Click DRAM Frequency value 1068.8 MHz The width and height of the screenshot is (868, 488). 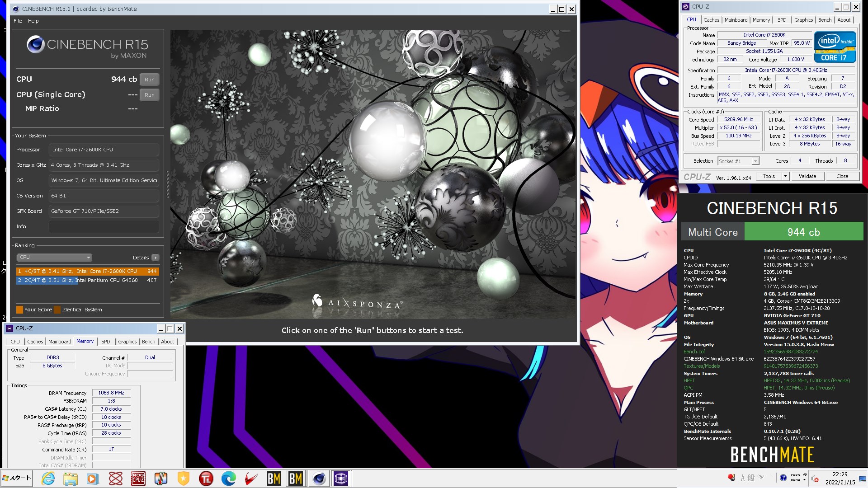coord(111,393)
